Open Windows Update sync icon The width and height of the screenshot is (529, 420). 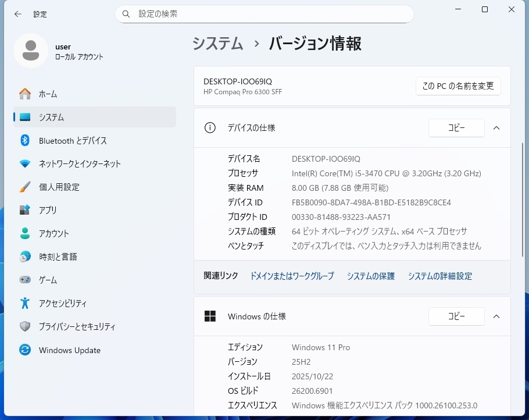coord(25,350)
